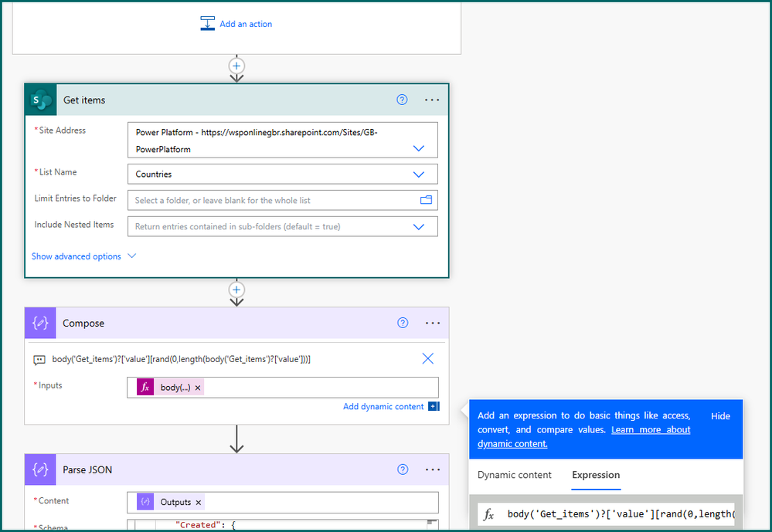Click the plus insert step above Compose

(x=236, y=290)
